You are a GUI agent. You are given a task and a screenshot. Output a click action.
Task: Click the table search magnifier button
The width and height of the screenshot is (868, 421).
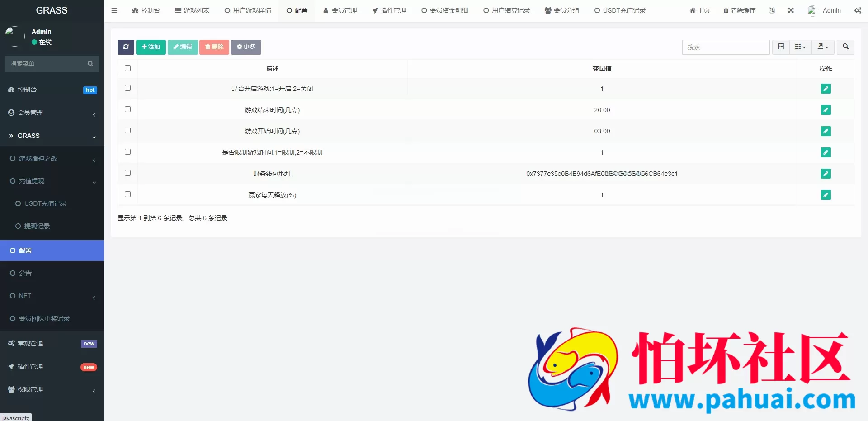click(x=845, y=47)
